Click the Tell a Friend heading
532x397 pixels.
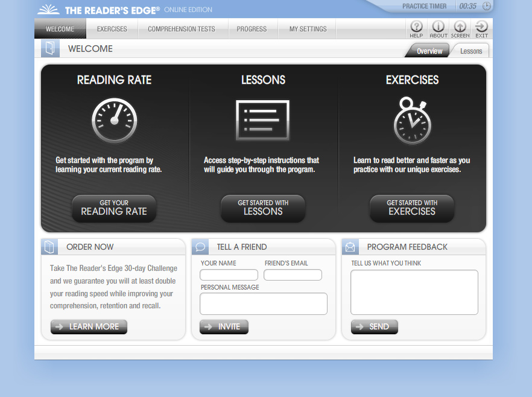click(242, 247)
